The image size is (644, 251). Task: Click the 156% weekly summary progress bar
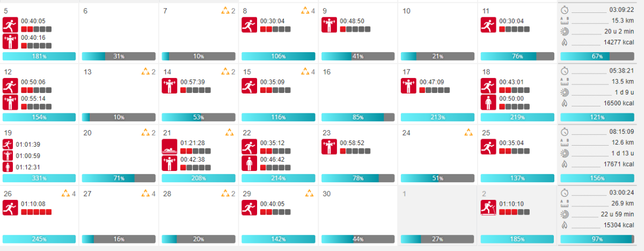coord(597,178)
